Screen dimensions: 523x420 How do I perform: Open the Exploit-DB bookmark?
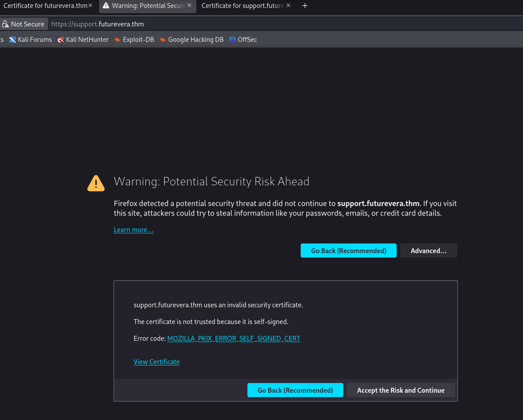134,40
